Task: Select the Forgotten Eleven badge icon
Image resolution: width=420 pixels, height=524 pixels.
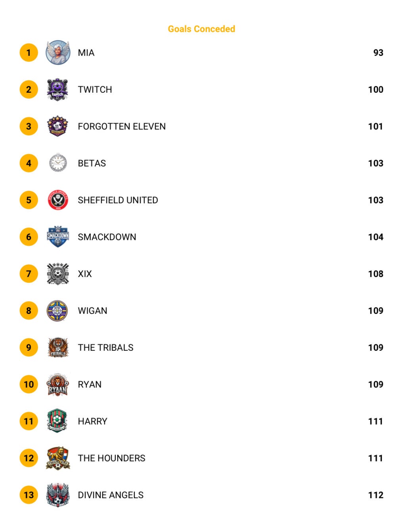Action: click(58, 126)
